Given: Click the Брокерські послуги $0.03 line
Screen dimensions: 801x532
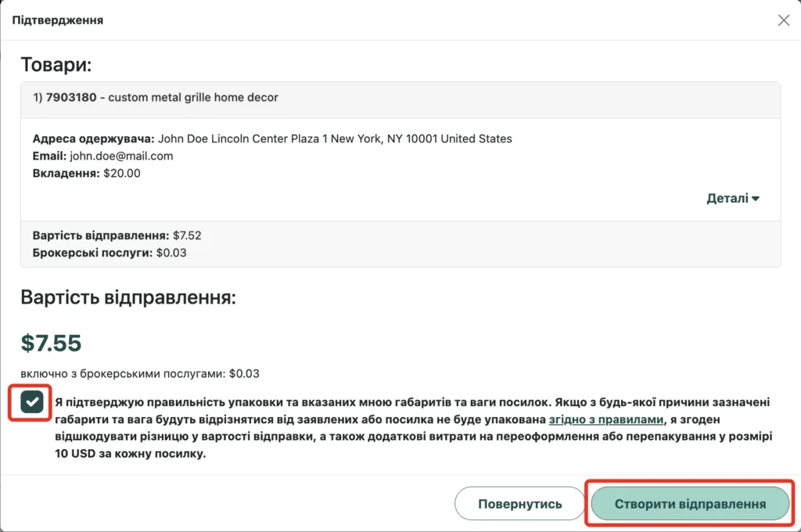Looking at the screenshot, I should click(110, 253).
